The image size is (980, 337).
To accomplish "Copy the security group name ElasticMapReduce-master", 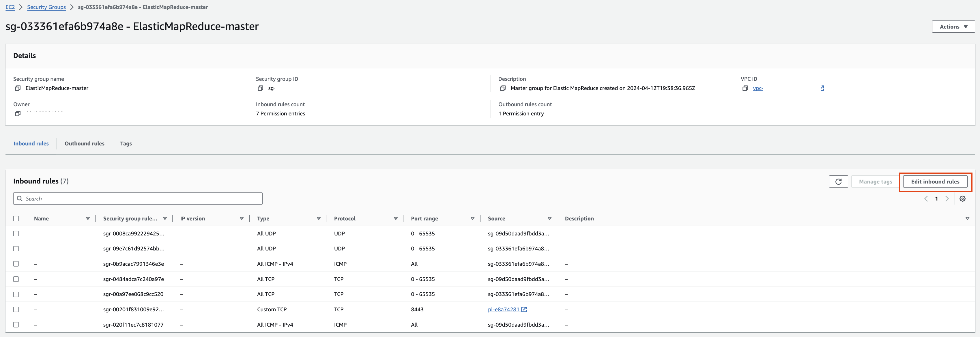I will coord(18,88).
